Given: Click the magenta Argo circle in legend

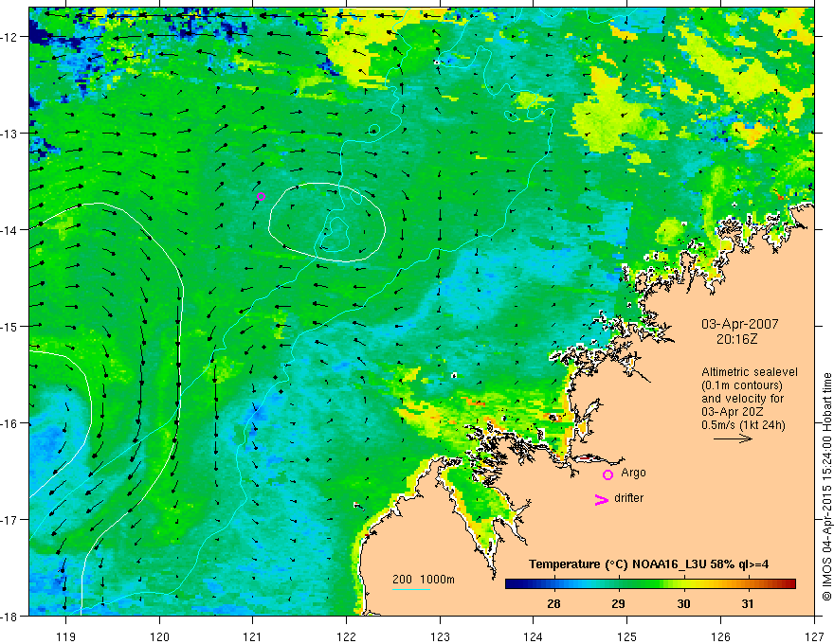Looking at the screenshot, I should click(x=607, y=474).
